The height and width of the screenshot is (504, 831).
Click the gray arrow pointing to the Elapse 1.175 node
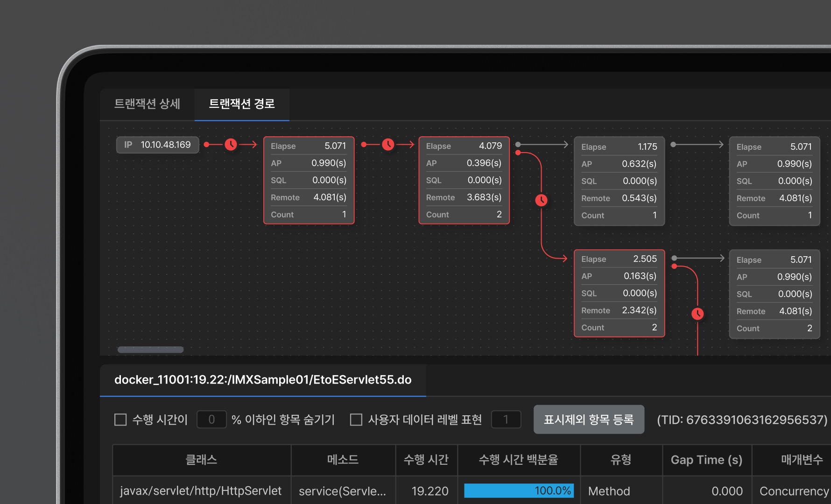[x=564, y=145]
